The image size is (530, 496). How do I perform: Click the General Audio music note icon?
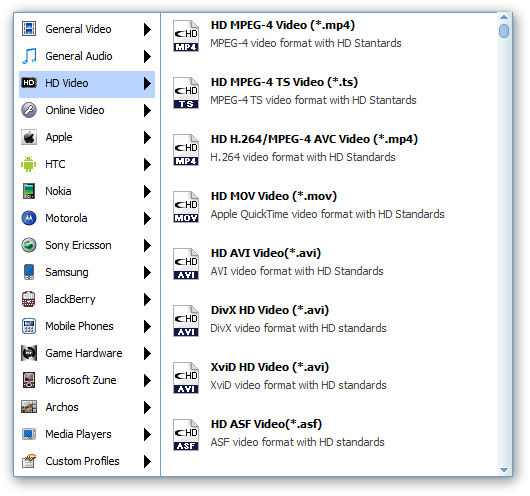pos(29,56)
